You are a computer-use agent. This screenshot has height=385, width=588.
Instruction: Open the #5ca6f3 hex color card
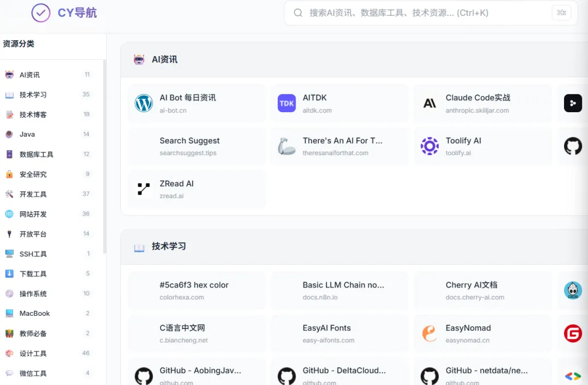(197, 290)
